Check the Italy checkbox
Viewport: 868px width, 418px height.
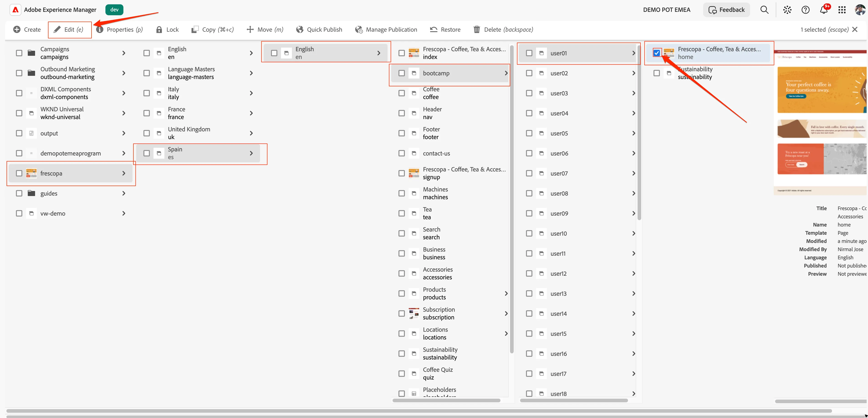tap(147, 93)
